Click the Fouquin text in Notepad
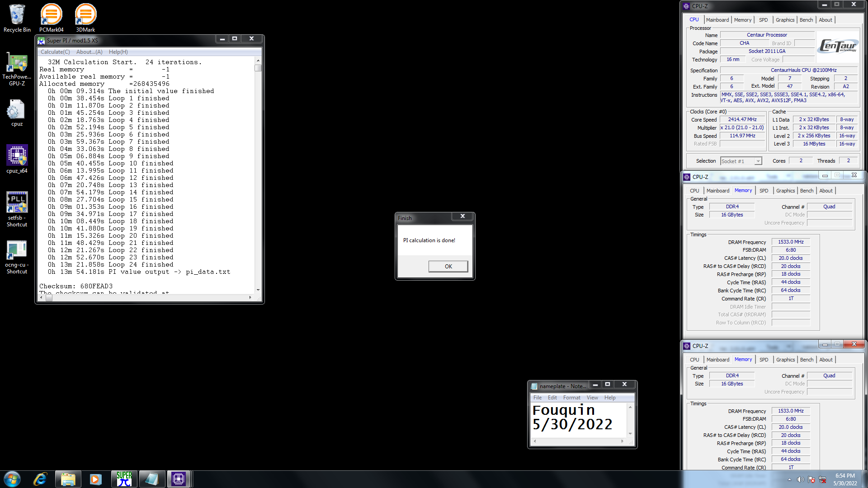The image size is (868, 488). tap(564, 410)
